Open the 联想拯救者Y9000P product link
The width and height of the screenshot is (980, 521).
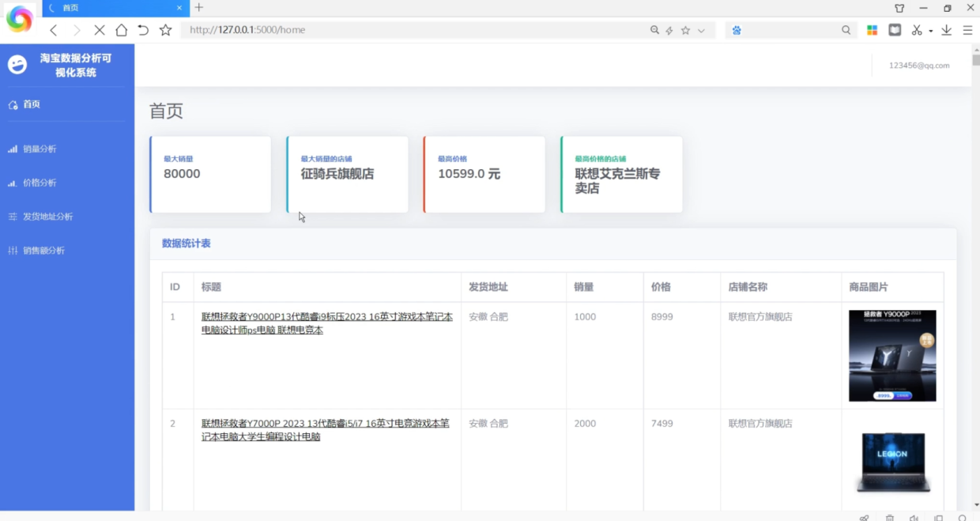[x=327, y=323]
